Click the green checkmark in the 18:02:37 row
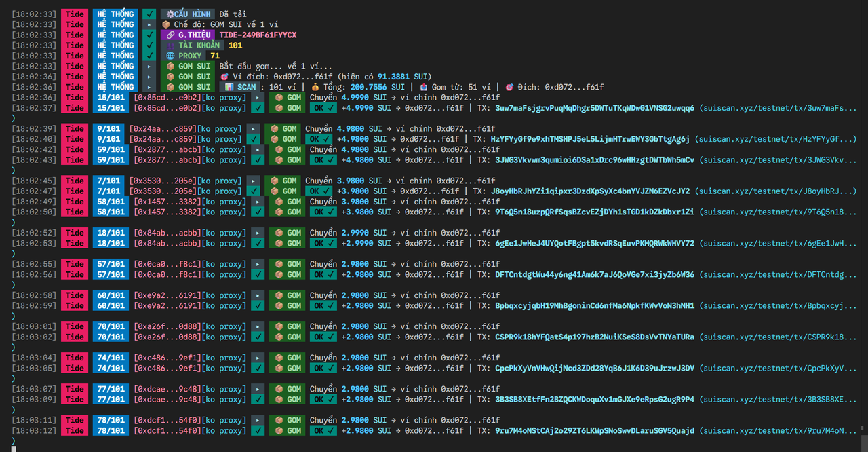This screenshot has width=868, height=452. tap(258, 108)
